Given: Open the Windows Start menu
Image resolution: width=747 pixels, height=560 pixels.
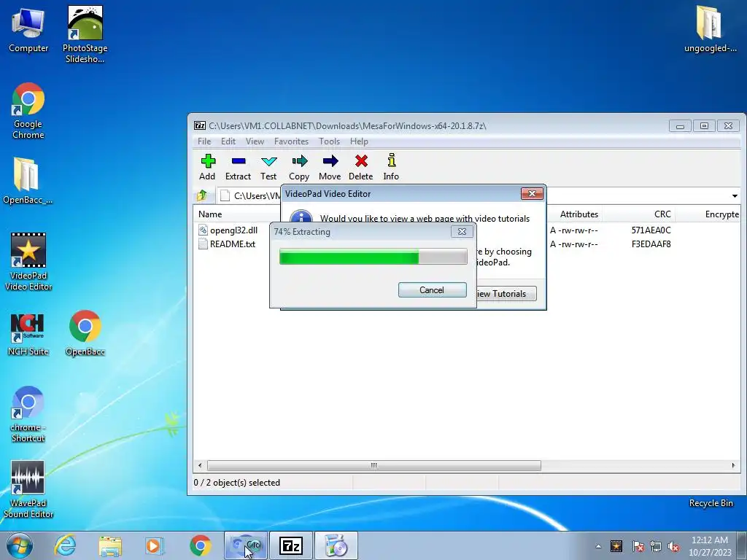Looking at the screenshot, I should pos(20,545).
